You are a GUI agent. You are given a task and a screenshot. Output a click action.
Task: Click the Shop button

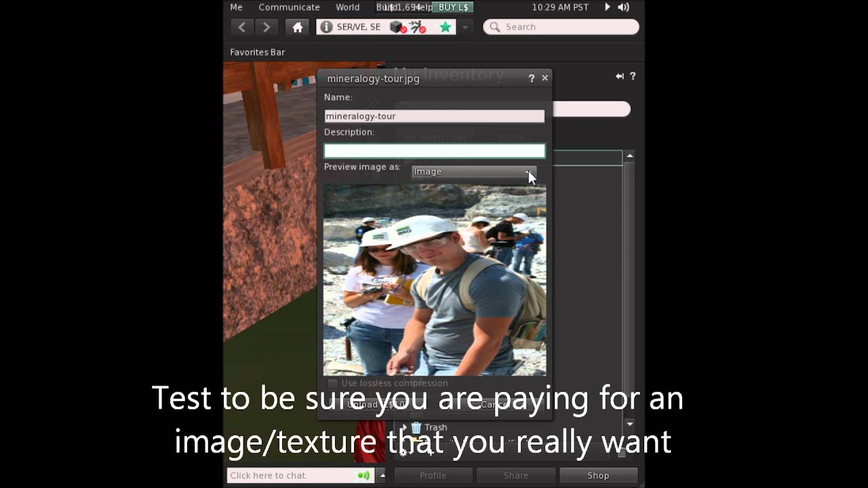[598, 476]
